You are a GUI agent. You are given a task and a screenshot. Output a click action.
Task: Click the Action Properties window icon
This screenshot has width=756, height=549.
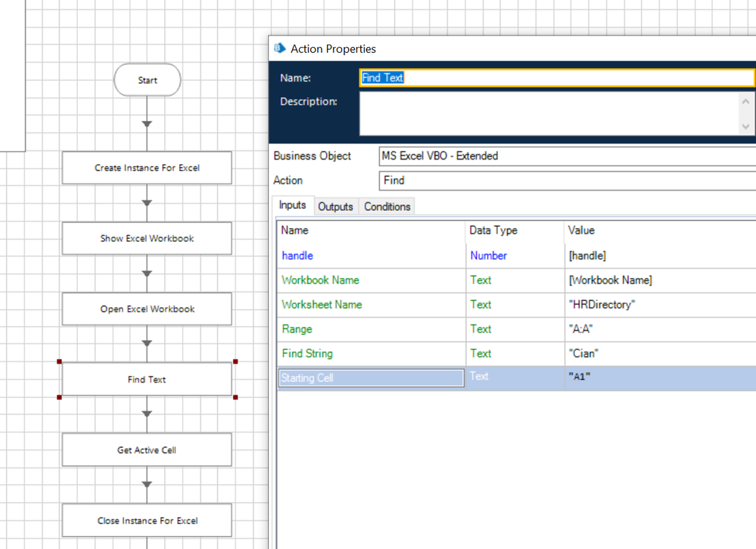click(x=280, y=48)
